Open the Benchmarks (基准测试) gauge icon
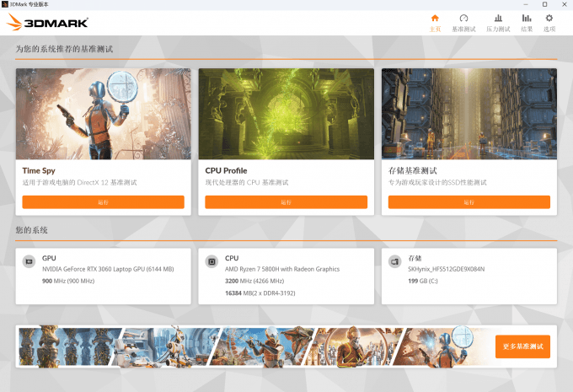This screenshot has width=573, height=392. tap(463, 19)
